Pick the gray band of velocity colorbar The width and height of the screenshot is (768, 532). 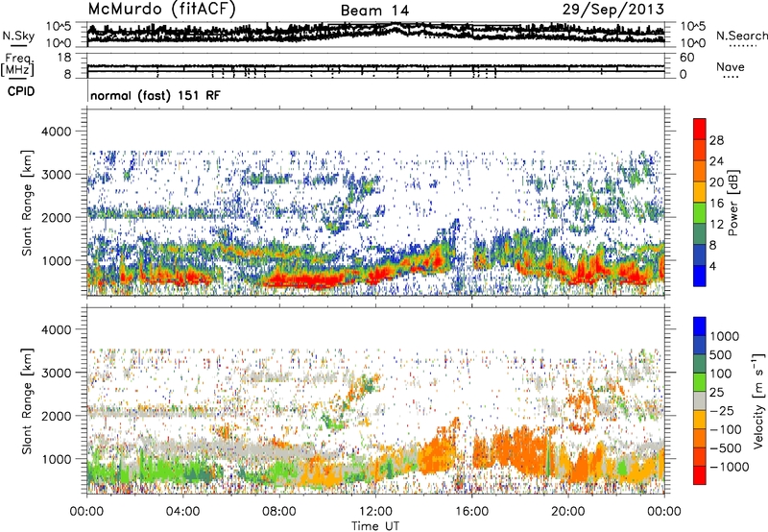tap(700, 400)
